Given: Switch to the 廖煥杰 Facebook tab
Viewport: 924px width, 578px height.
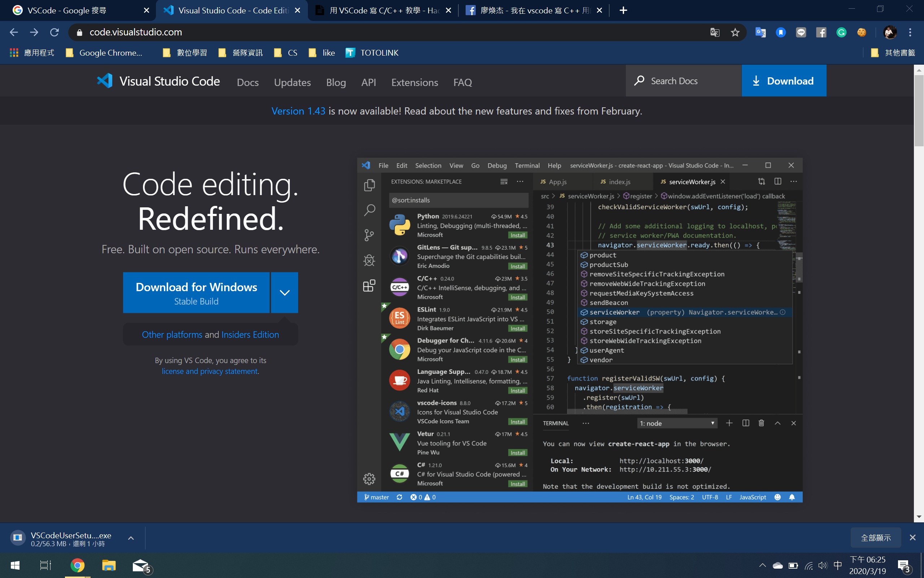Looking at the screenshot, I should click(x=534, y=10).
